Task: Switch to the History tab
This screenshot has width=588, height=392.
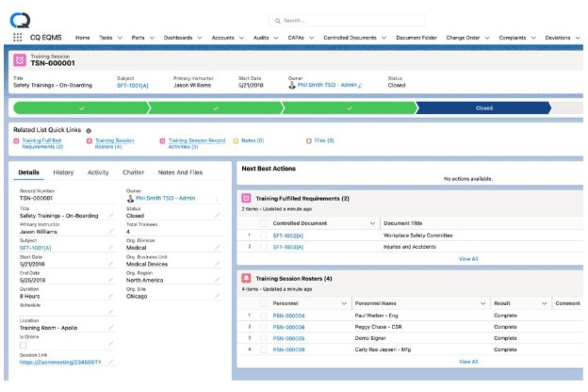Action: click(63, 172)
